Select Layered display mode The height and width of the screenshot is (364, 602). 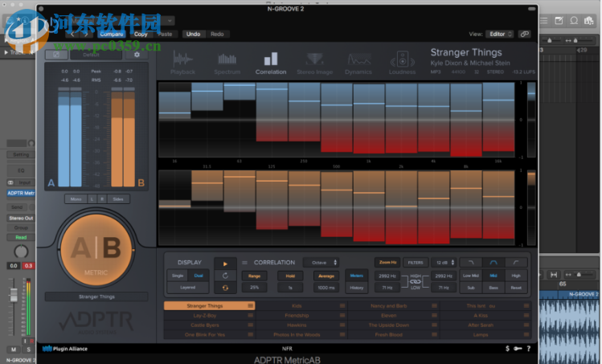pos(188,287)
